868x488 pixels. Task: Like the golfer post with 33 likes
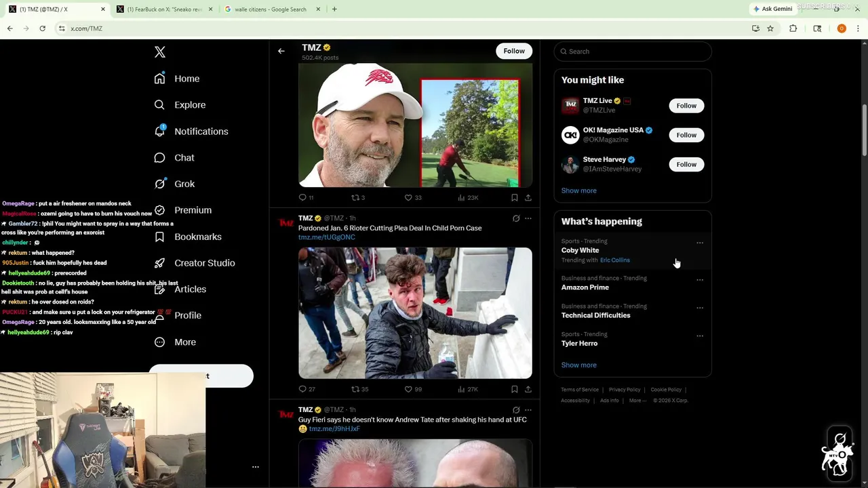pos(413,197)
